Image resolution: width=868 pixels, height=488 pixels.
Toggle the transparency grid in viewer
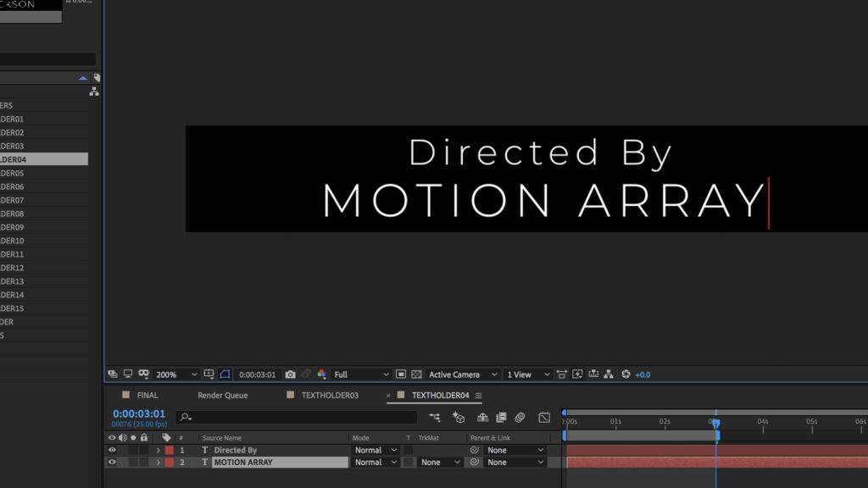(x=416, y=374)
